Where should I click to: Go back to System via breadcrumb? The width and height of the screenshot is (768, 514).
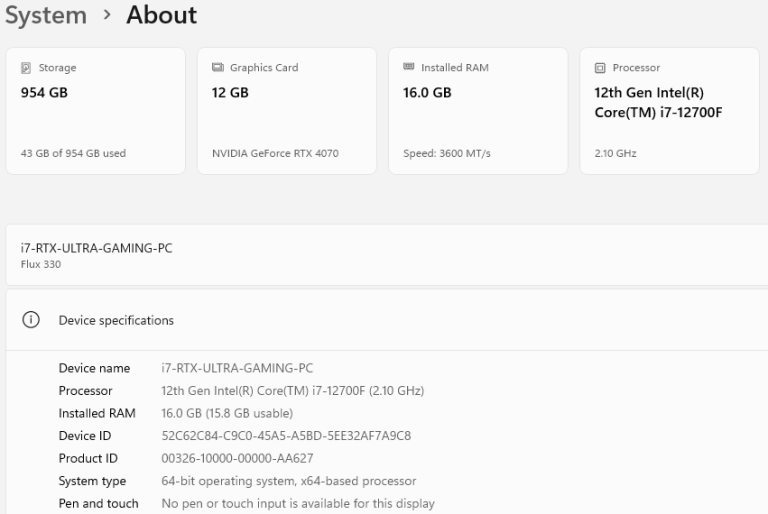coord(46,16)
